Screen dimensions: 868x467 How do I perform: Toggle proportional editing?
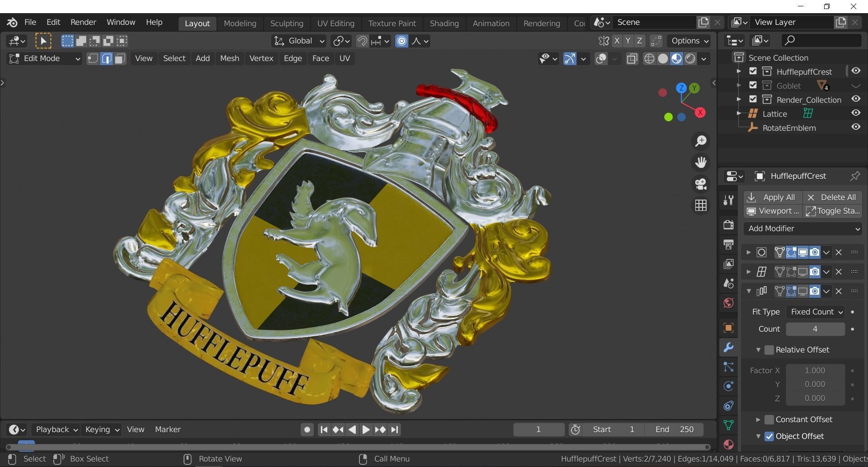coord(401,41)
